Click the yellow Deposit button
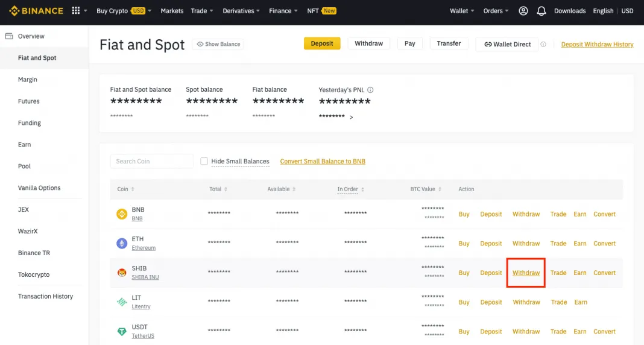Viewport: 644px width, 345px height. [322, 43]
